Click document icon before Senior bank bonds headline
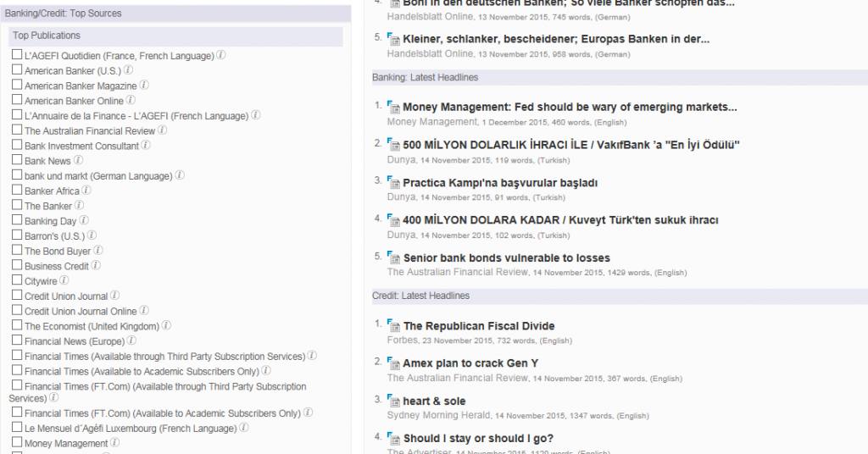Screen dimensions: 868x454 click(392, 257)
